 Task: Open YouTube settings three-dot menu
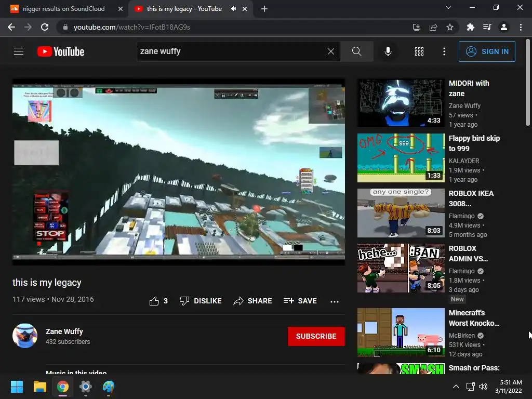coord(444,51)
